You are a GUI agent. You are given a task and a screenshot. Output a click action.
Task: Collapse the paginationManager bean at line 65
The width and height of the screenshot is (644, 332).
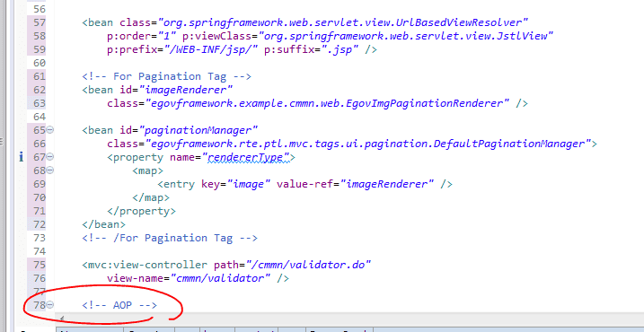[x=50, y=130]
